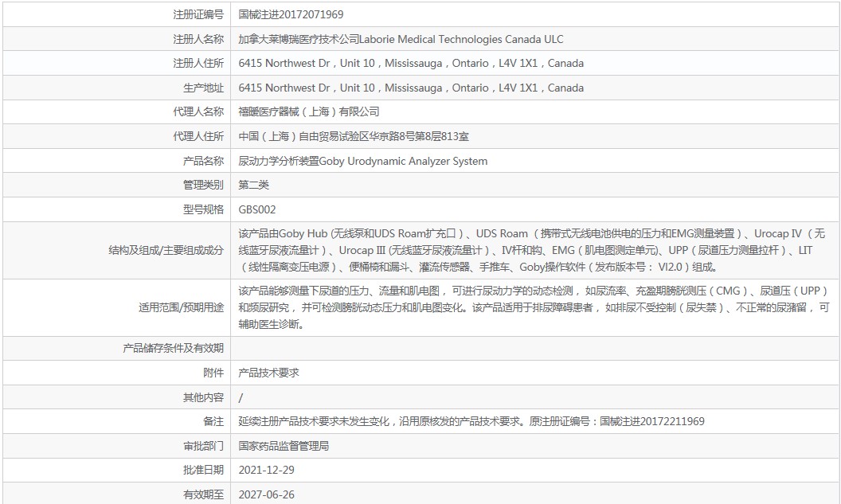This screenshot has height=504, width=841.
Task: Click the label 注册人名称
Action: coord(198,39)
